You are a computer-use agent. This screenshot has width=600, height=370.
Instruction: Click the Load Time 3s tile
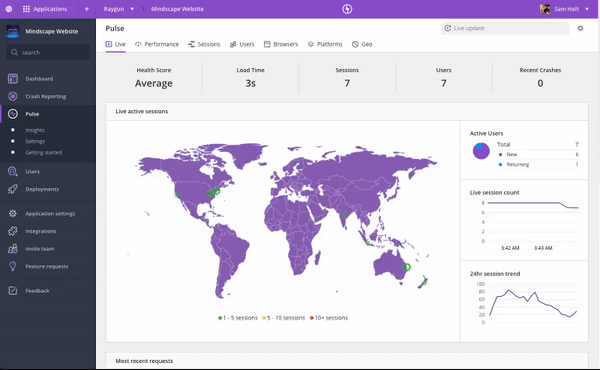[251, 78]
